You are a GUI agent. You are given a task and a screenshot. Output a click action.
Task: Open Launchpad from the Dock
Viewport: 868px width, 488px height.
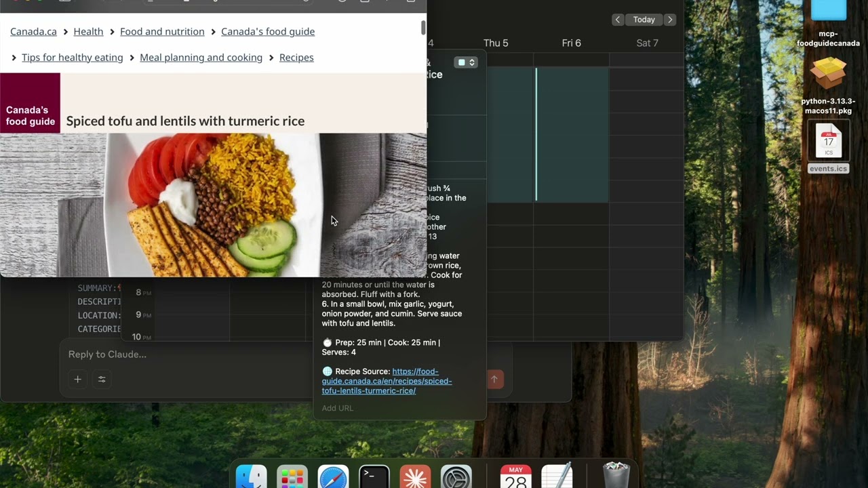[292, 478]
